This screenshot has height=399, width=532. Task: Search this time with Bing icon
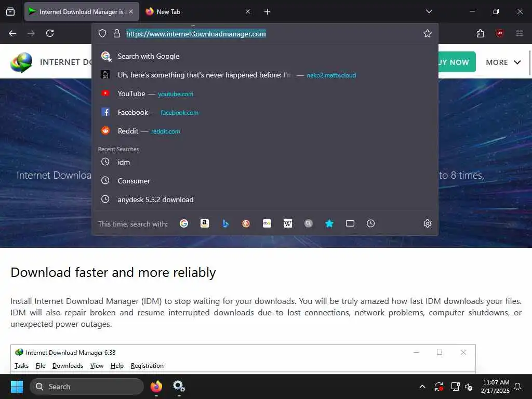[225, 223]
